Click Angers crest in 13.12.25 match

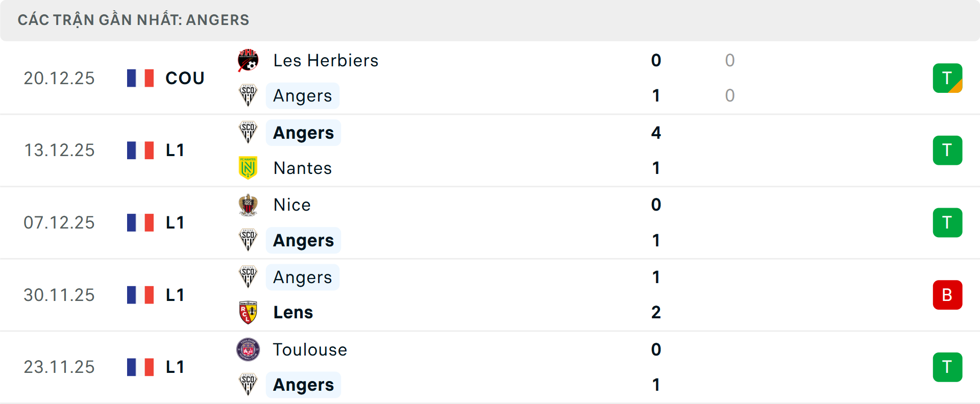[248, 133]
